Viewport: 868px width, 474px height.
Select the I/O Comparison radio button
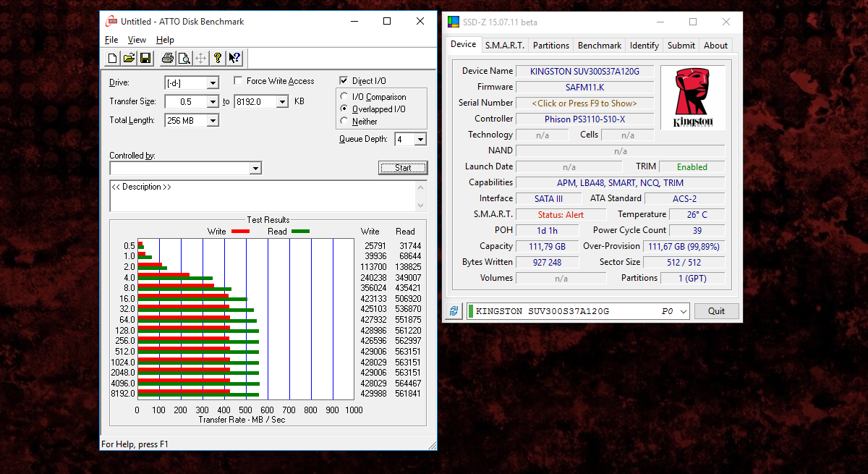(x=344, y=97)
